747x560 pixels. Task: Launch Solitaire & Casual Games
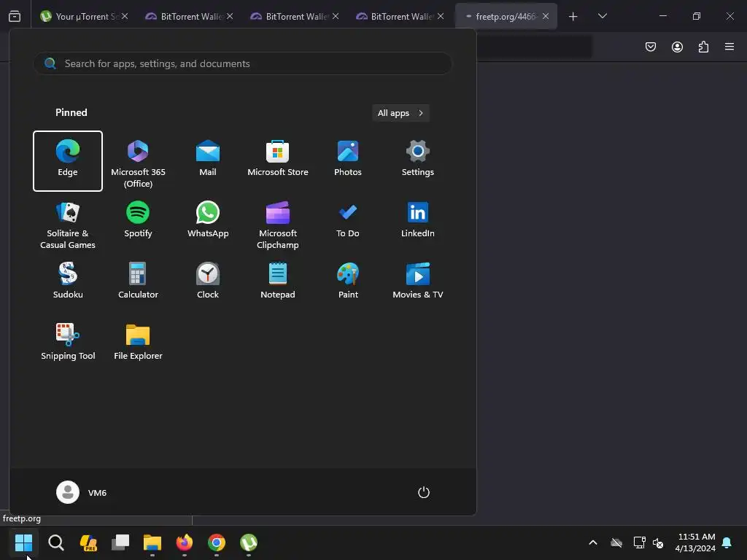coord(68,225)
